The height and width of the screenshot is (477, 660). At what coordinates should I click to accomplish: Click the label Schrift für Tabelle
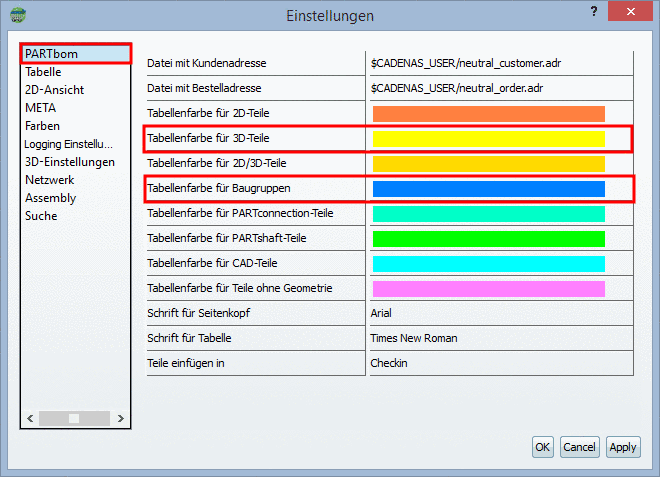pyautogui.click(x=189, y=338)
